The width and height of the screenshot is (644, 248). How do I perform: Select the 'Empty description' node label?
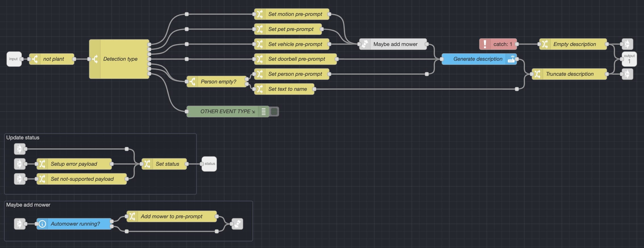[x=575, y=44]
